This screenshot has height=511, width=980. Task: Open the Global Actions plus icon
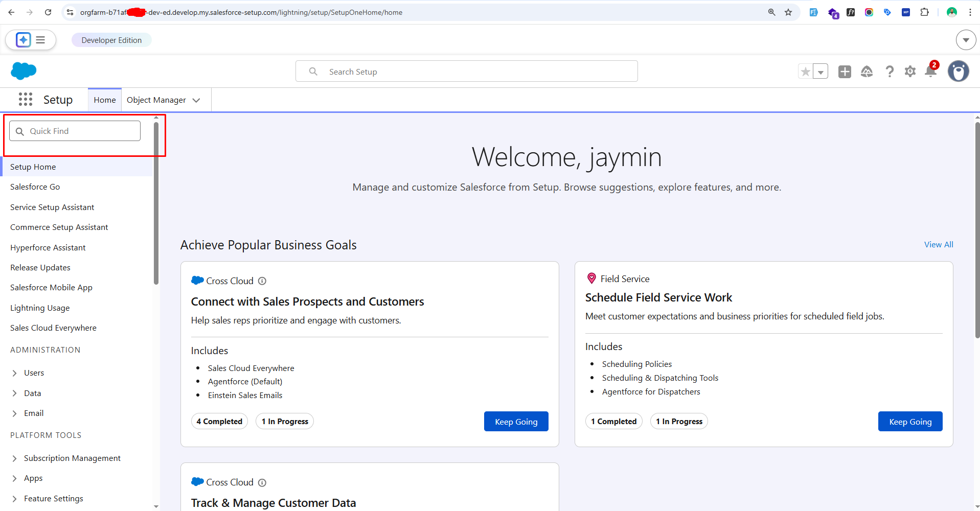(845, 72)
